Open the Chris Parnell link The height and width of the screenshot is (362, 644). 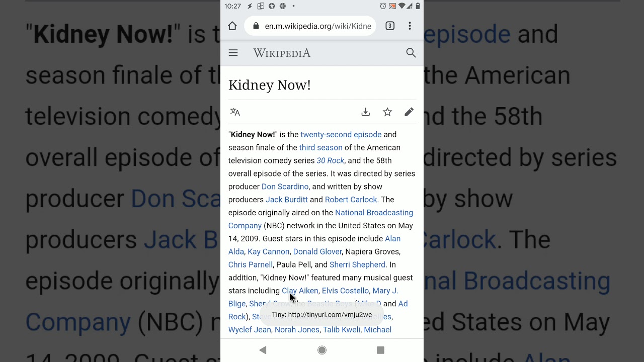[251, 265]
